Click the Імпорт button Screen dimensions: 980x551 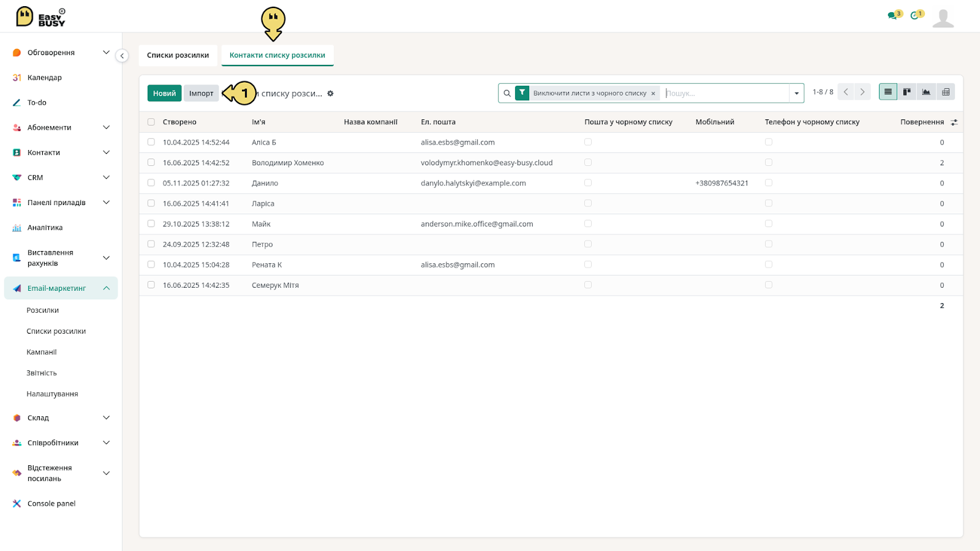point(201,93)
